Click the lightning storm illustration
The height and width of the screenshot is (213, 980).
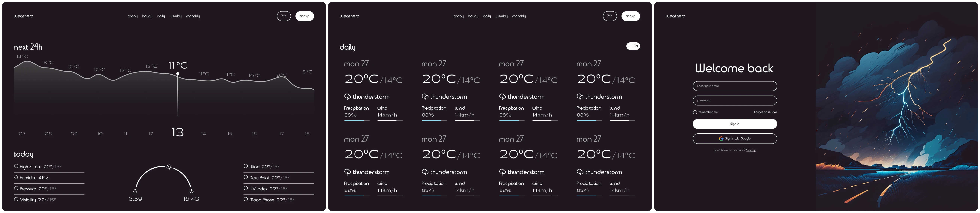point(897,106)
